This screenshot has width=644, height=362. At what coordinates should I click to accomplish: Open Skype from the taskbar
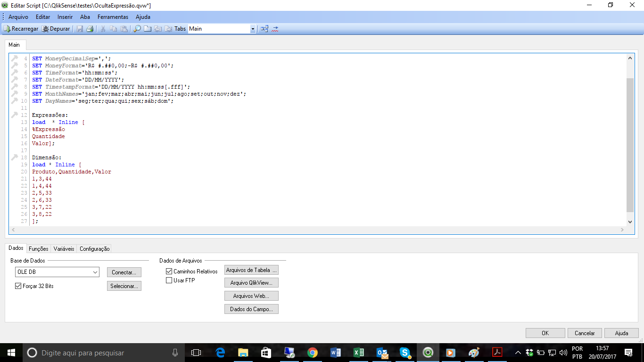pyautogui.click(x=405, y=353)
